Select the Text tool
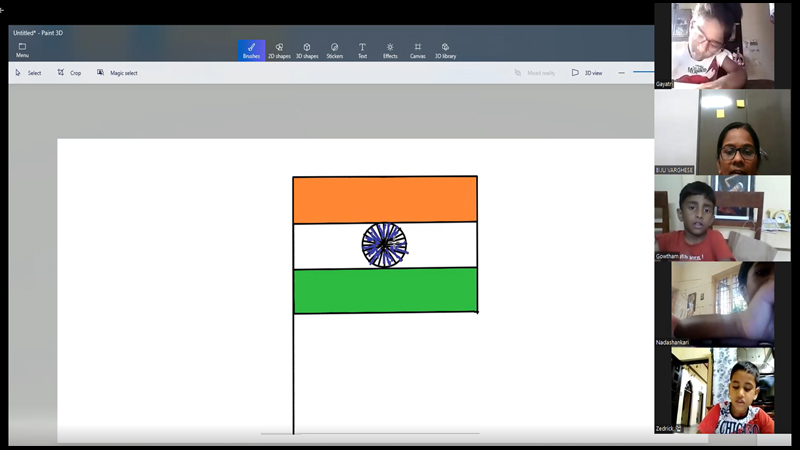The width and height of the screenshot is (800, 450). [362, 50]
